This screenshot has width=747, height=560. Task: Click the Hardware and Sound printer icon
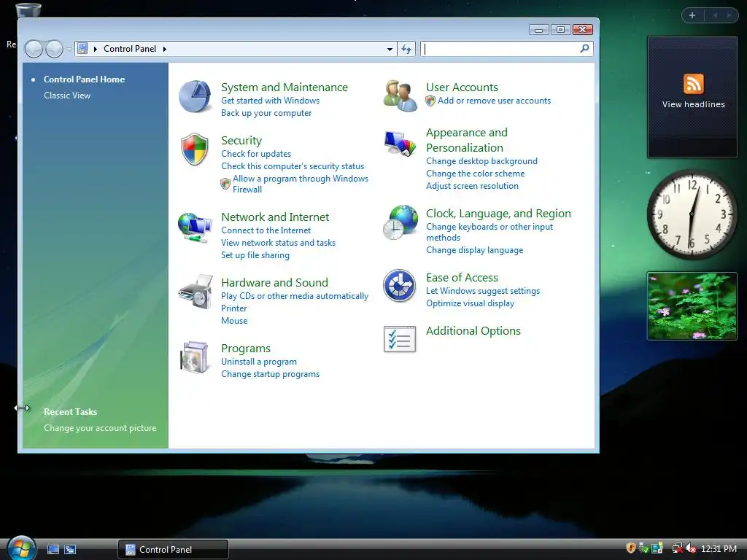(x=196, y=292)
